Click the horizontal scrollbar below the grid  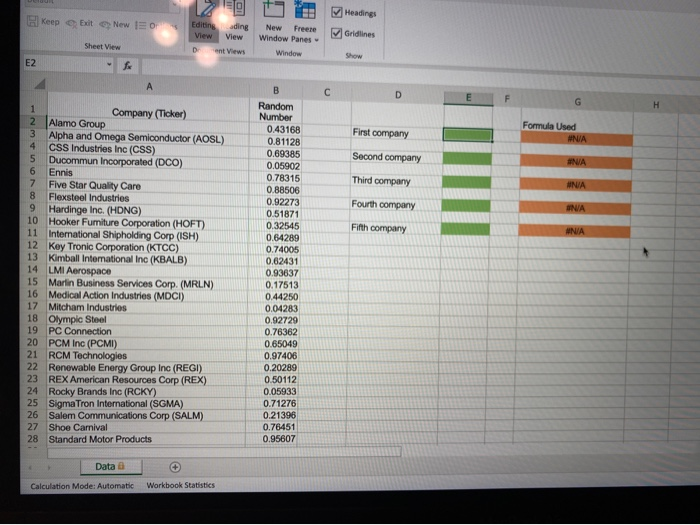click(224, 452)
